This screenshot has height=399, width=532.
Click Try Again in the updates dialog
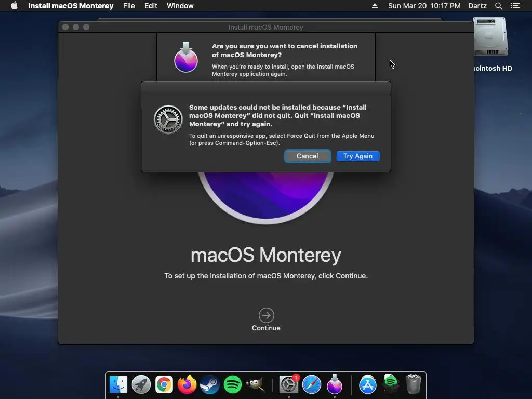click(358, 156)
